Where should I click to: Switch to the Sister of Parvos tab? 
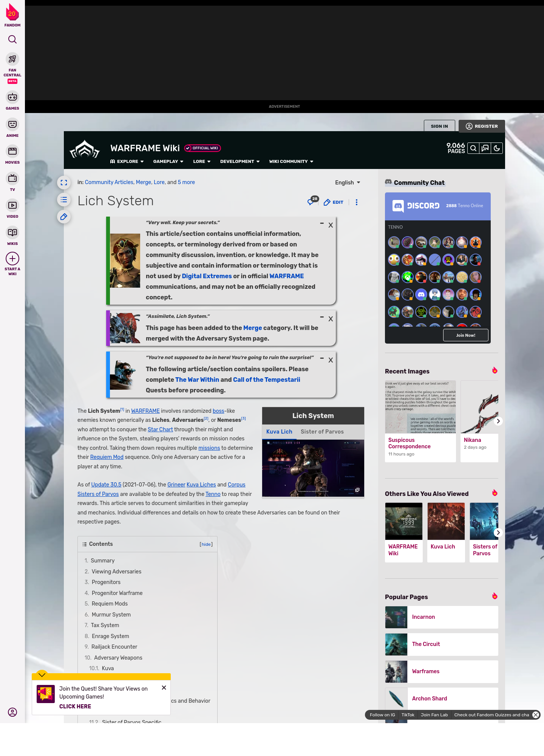pos(322,432)
